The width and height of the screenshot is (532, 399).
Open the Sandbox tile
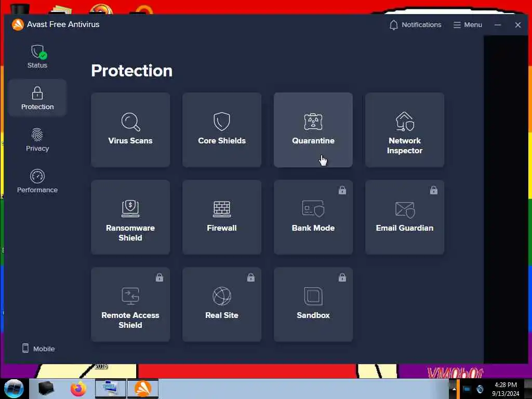coord(313,304)
